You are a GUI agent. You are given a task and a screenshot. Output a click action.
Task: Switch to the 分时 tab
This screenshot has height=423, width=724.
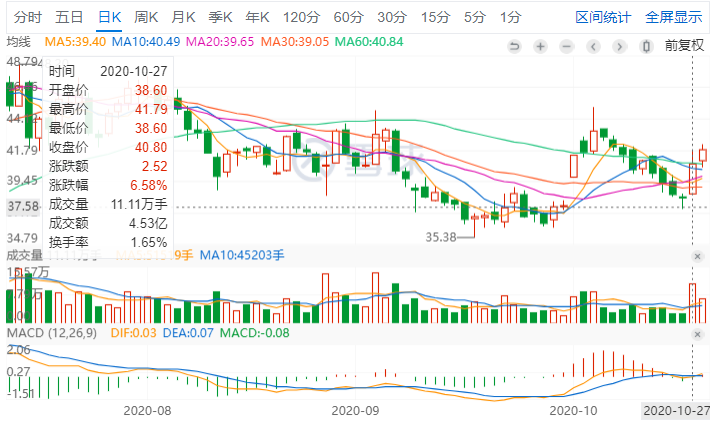[28, 18]
